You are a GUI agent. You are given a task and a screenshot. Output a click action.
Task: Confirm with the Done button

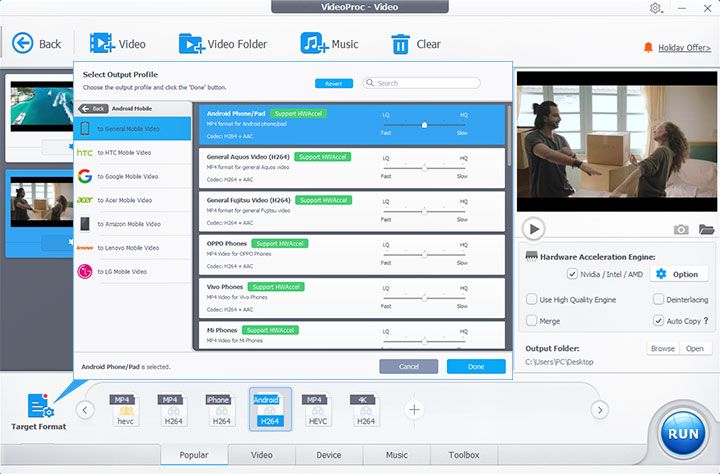point(476,367)
